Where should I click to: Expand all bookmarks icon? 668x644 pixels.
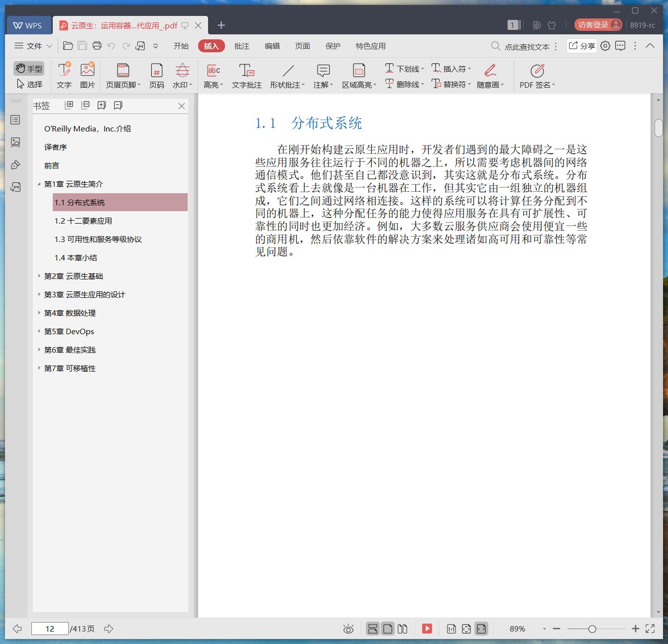coord(69,105)
